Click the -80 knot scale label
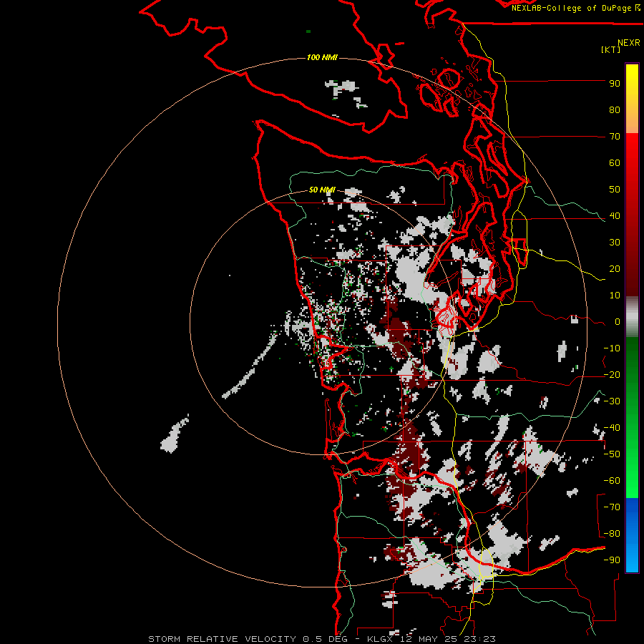The height and width of the screenshot is (644, 644). click(612, 534)
